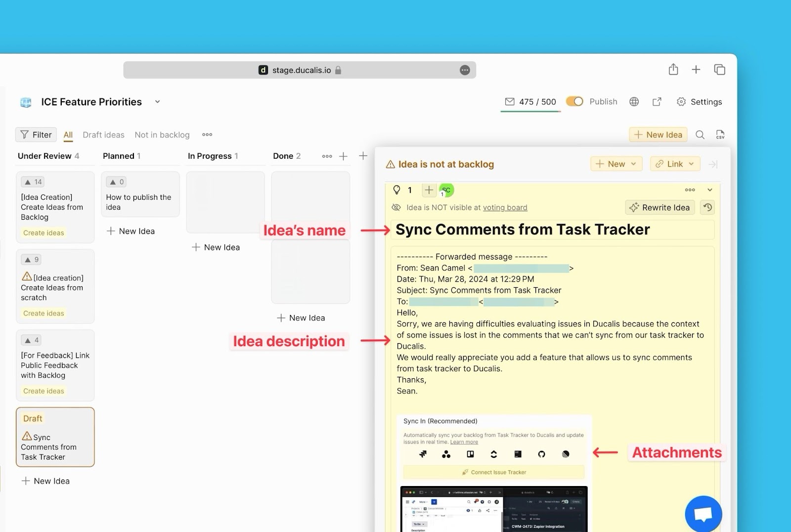
Task: Switch to the Draft ideas tab
Action: (x=103, y=134)
